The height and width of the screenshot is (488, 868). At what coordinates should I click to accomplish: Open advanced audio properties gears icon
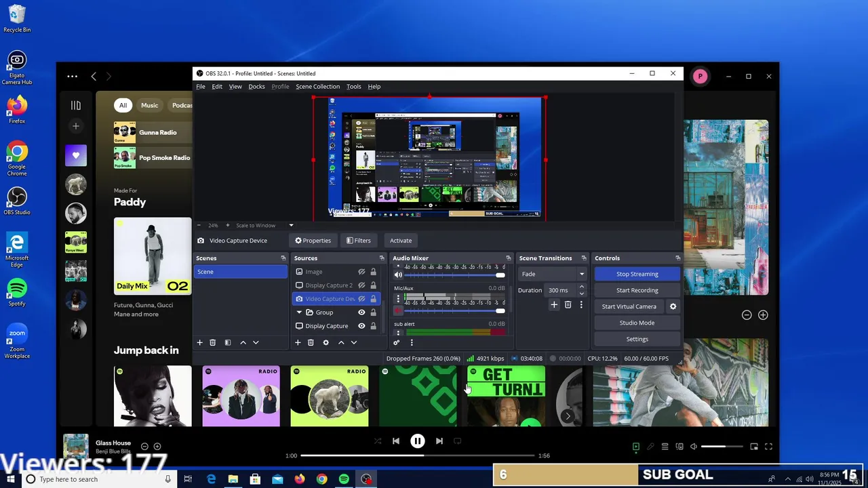point(397,342)
